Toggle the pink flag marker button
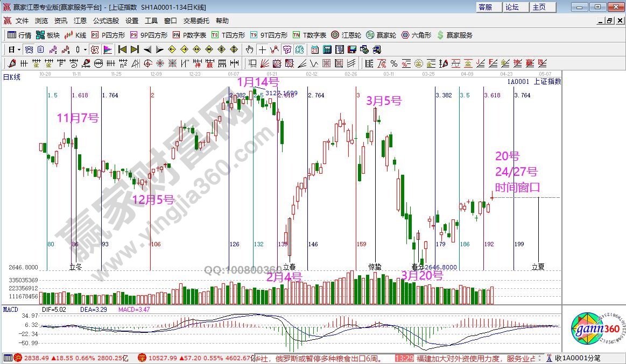The height and width of the screenshot is (364, 626). point(107,49)
